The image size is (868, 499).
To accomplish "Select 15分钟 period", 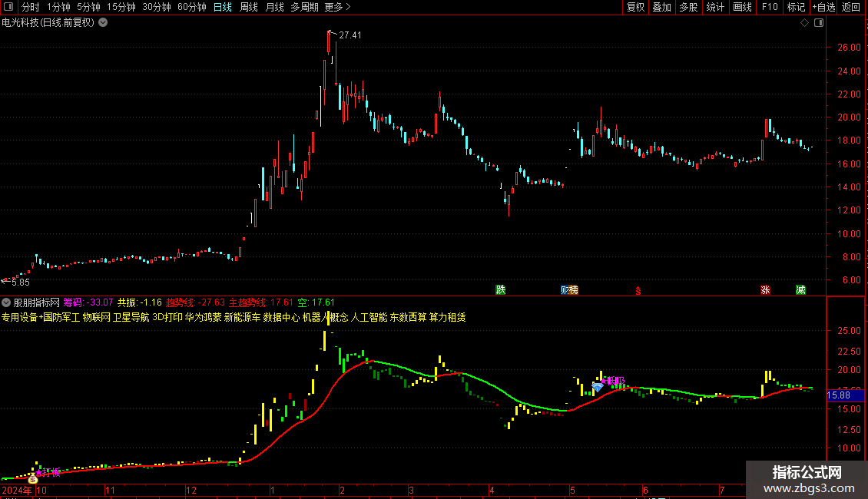I will [121, 7].
